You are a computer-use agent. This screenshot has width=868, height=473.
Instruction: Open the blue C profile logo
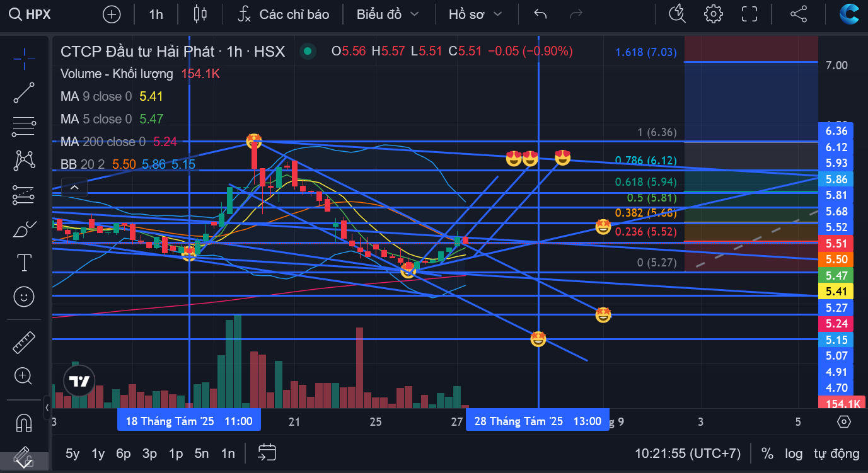[850, 14]
